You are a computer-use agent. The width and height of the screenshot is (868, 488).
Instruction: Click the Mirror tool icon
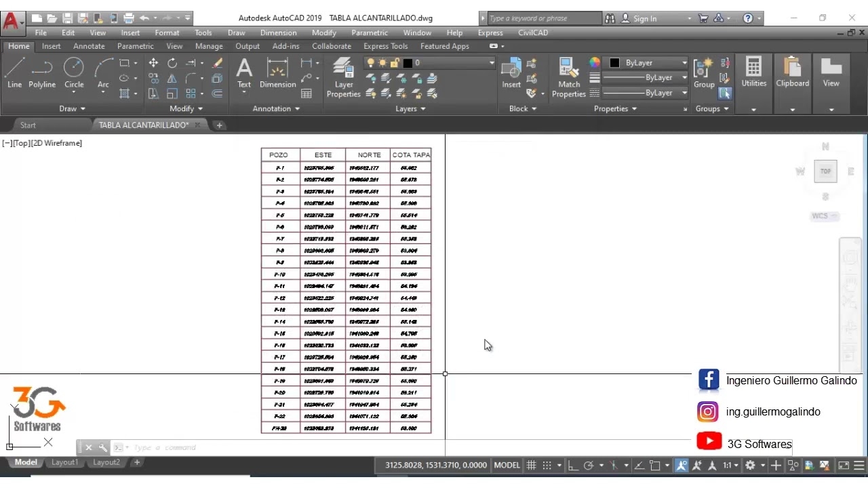pyautogui.click(x=172, y=78)
